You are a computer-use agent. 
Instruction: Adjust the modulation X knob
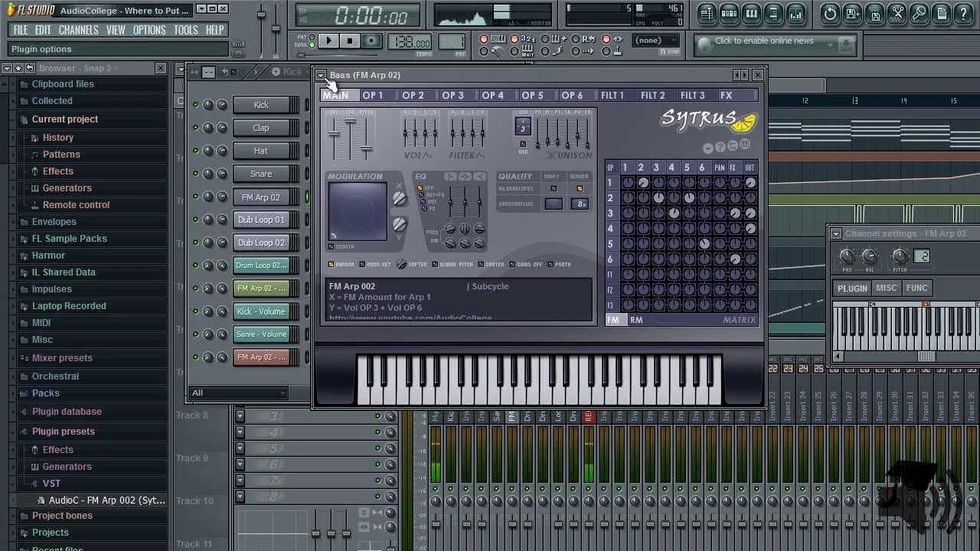[x=399, y=199]
